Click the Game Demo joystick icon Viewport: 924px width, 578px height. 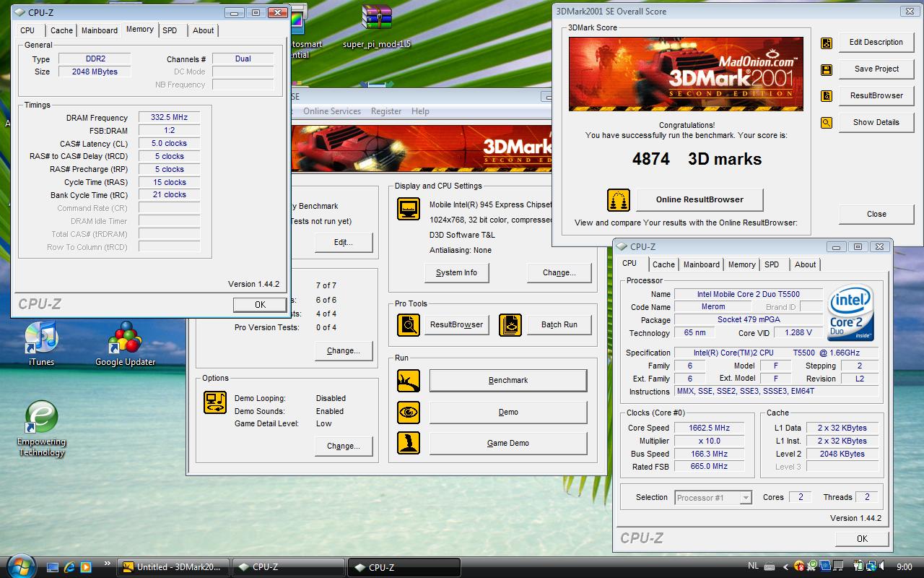click(x=409, y=444)
